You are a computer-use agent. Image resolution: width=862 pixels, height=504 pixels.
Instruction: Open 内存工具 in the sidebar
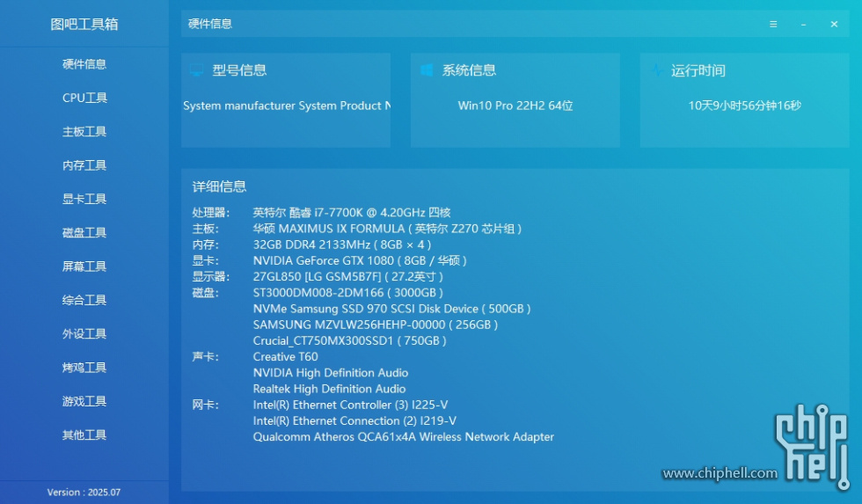click(84, 164)
